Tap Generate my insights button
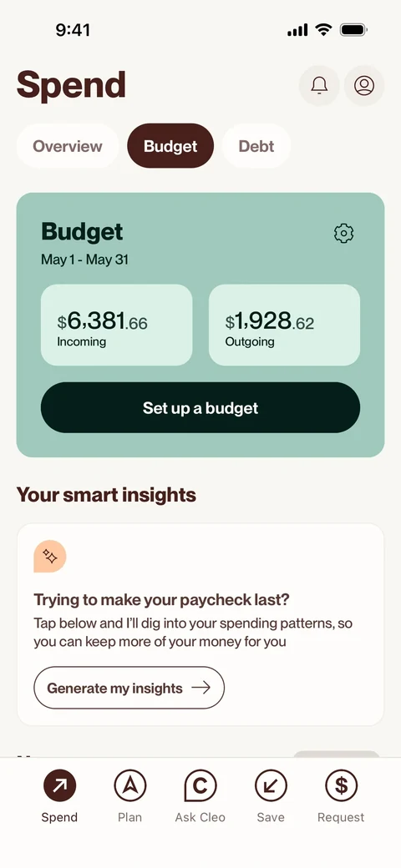 pyautogui.click(x=129, y=688)
